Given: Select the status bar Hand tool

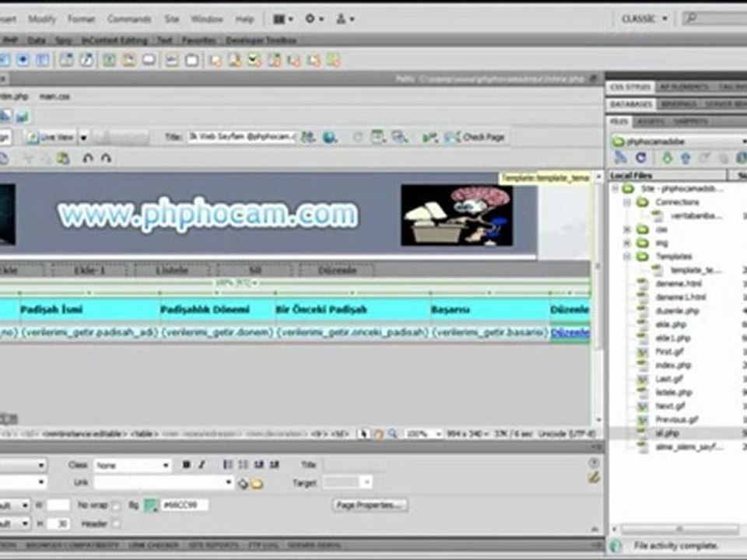Looking at the screenshot, I should coord(378,434).
